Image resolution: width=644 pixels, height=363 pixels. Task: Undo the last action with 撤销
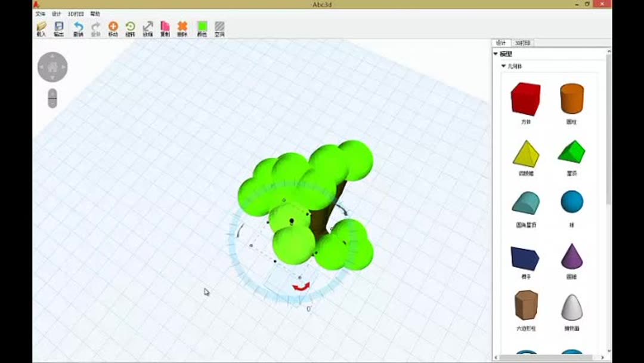pyautogui.click(x=78, y=27)
